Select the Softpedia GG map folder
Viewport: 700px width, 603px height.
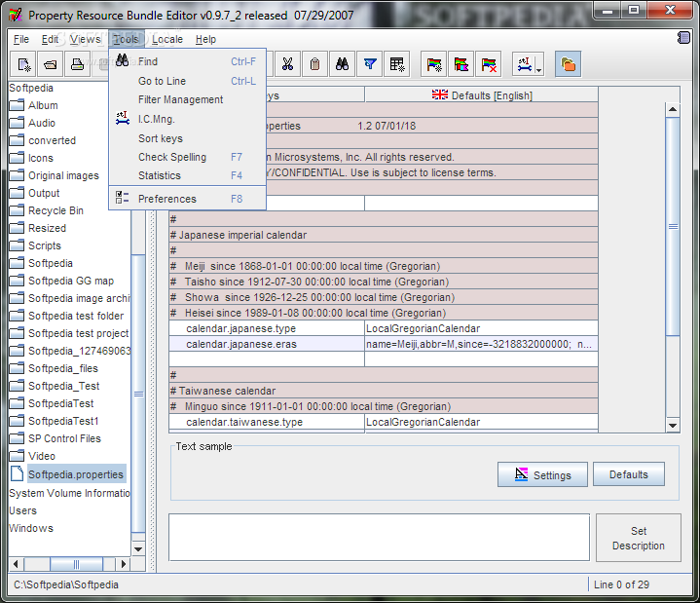click(71, 281)
